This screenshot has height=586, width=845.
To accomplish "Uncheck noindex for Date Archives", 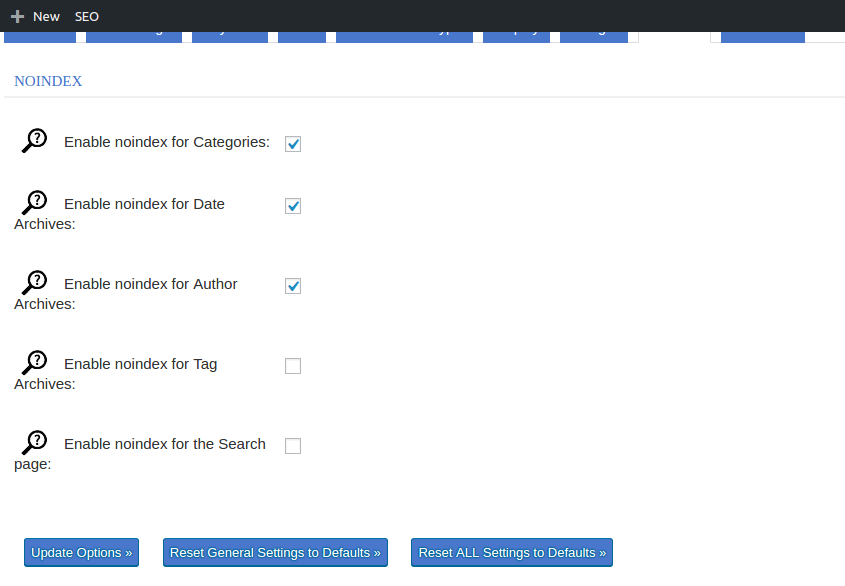I will [x=292, y=206].
